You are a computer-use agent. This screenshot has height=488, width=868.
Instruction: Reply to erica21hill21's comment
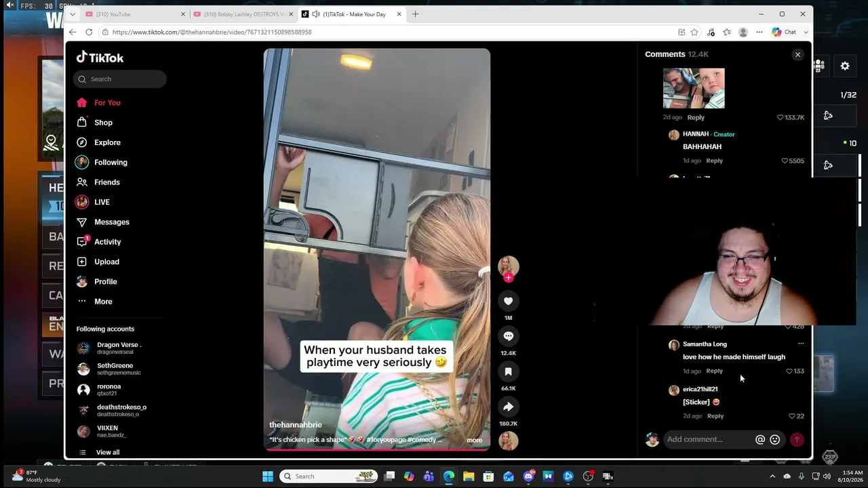click(715, 416)
